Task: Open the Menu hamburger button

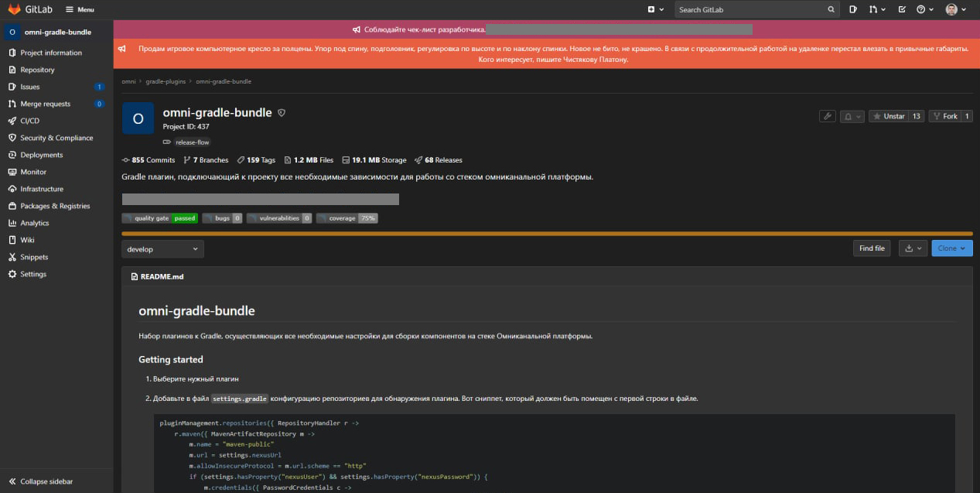Action: click(x=80, y=9)
